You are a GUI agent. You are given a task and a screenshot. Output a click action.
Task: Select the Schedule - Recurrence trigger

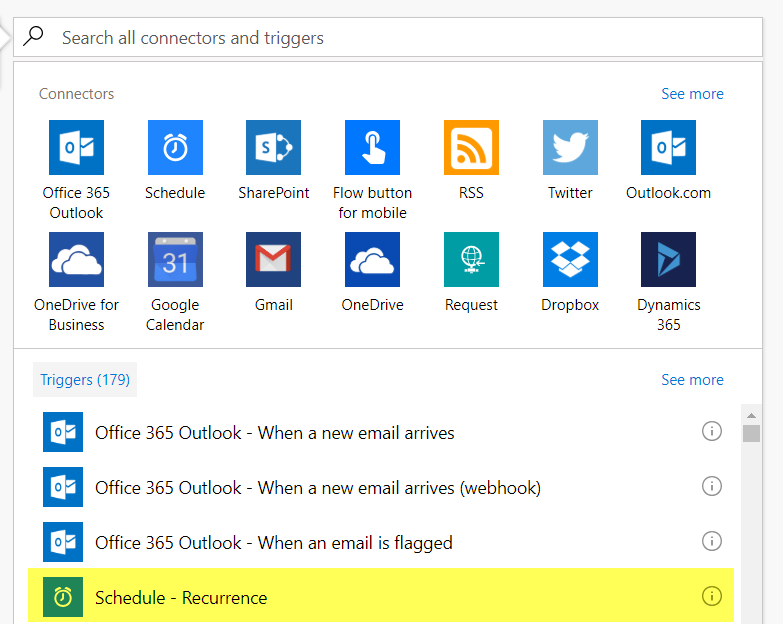(x=382, y=596)
